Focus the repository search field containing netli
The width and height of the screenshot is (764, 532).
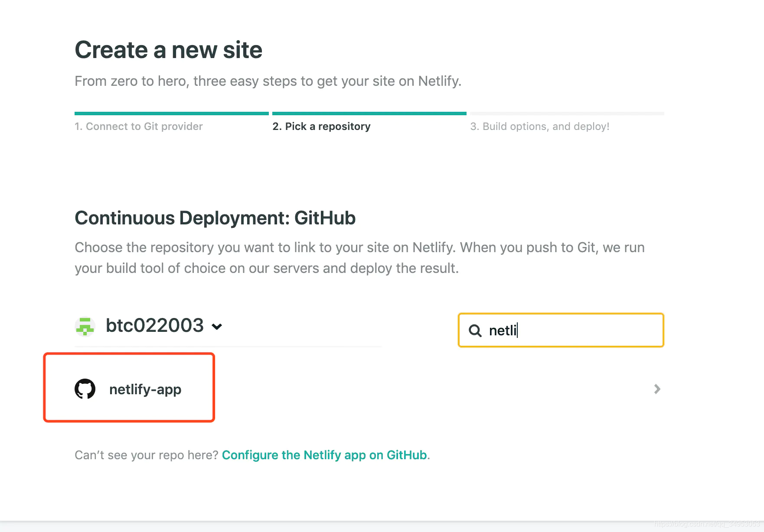coord(561,330)
